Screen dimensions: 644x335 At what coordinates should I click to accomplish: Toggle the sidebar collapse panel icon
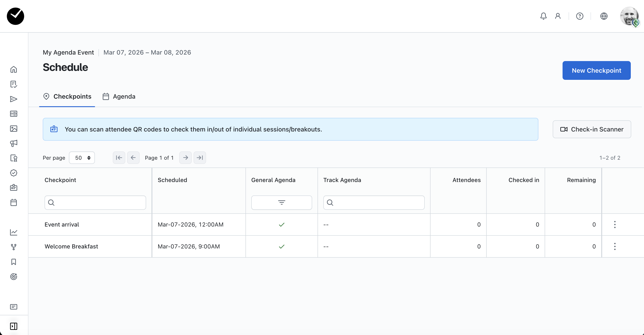tap(14, 326)
